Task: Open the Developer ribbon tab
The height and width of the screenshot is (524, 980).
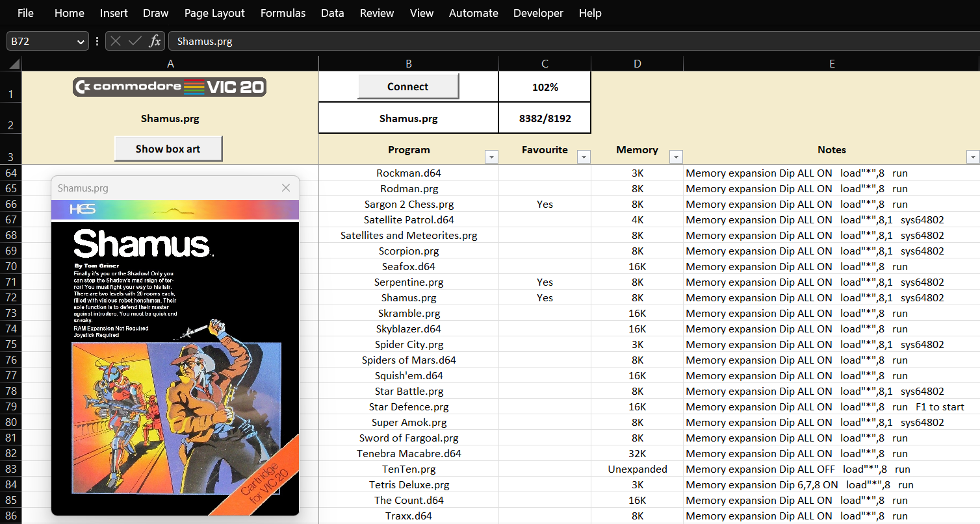Action: pyautogui.click(x=537, y=13)
